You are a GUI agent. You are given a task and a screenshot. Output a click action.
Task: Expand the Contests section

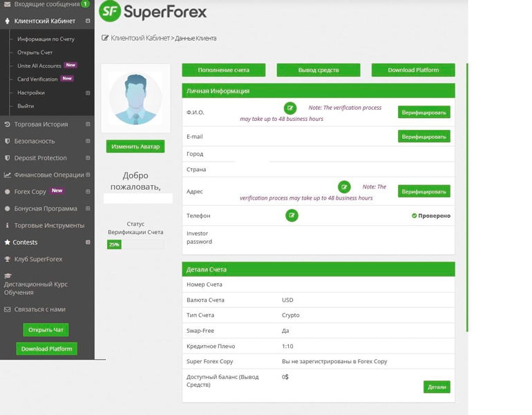pyautogui.click(x=88, y=242)
